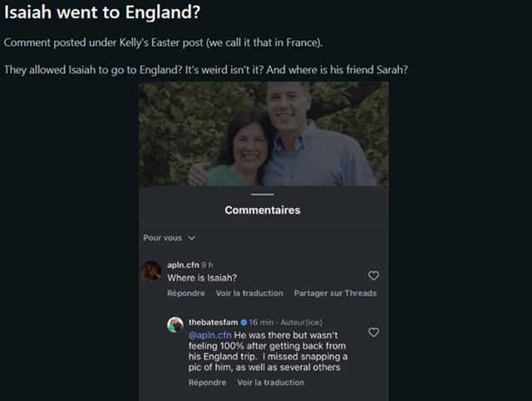Expand the Pour vous sort chevron
Image resolution: width=532 pixels, height=401 pixels.
tap(192, 238)
